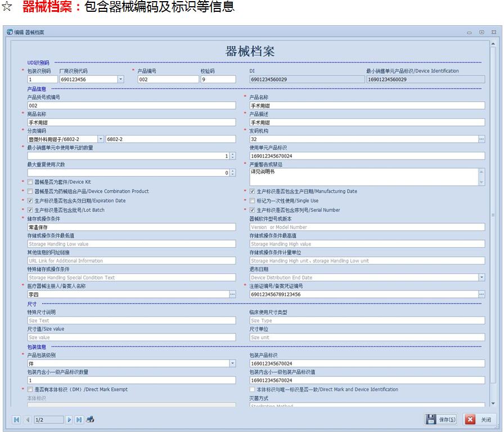Image resolution: width=504 pixels, height=434 pixels.
Task: Click the 包装产品标识 input field
Action: 367,364
